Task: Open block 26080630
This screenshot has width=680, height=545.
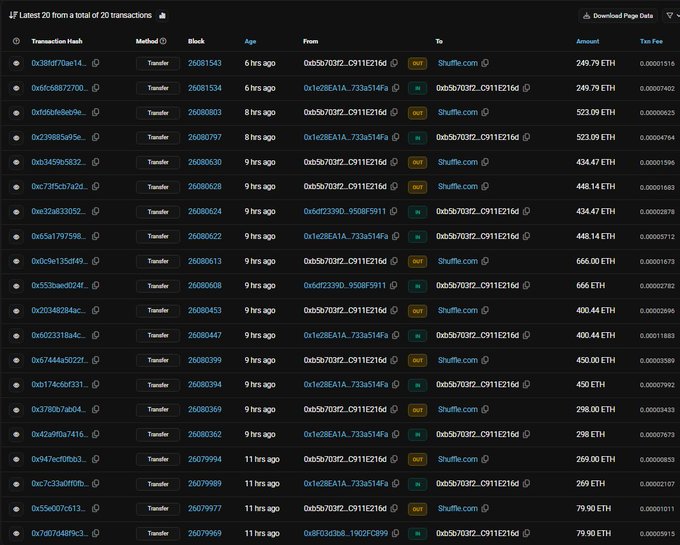Action: coord(205,162)
